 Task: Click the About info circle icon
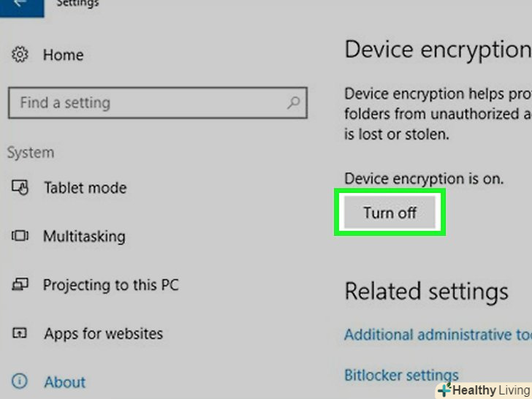click(x=20, y=381)
